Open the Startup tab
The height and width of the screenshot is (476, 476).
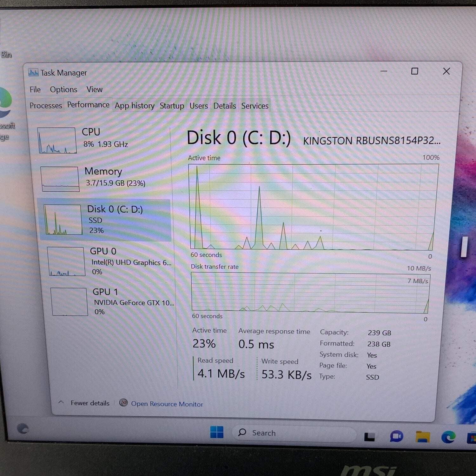(x=172, y=106)
